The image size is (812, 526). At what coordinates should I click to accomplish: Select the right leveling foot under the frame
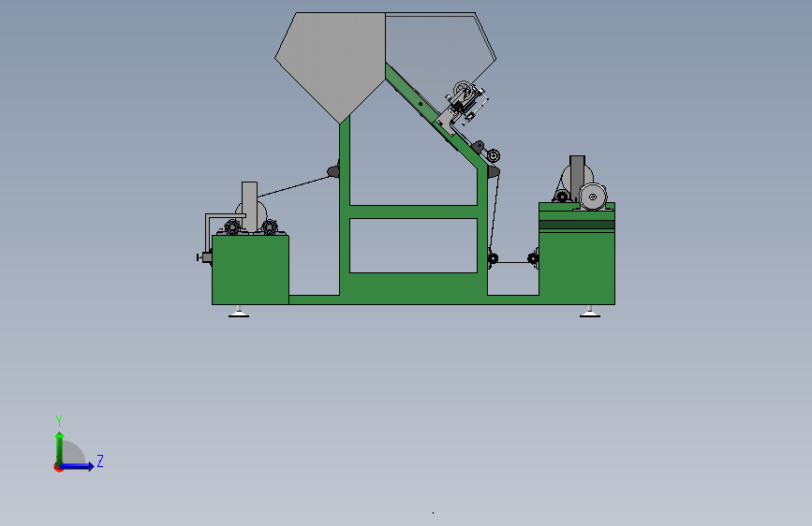point(590,312)
